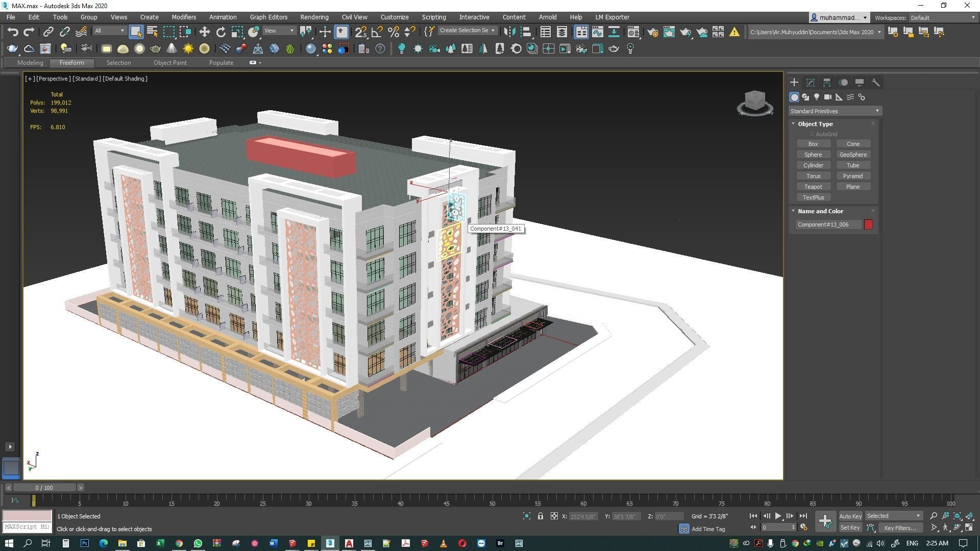Viewport: 980px width, 551px height.
Task: Create a Box primitive
Action: (813, 144)
